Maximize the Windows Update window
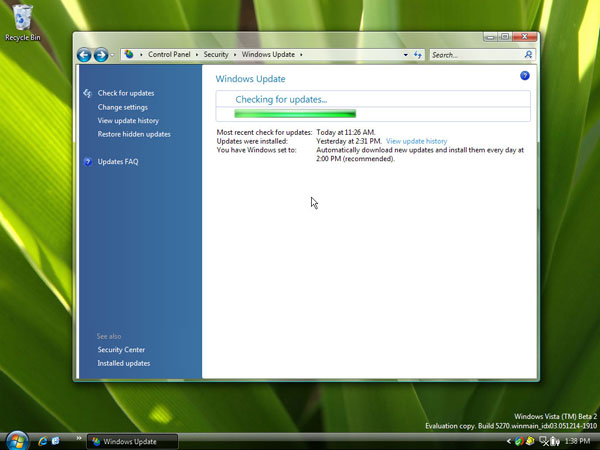 click(505, 37)
